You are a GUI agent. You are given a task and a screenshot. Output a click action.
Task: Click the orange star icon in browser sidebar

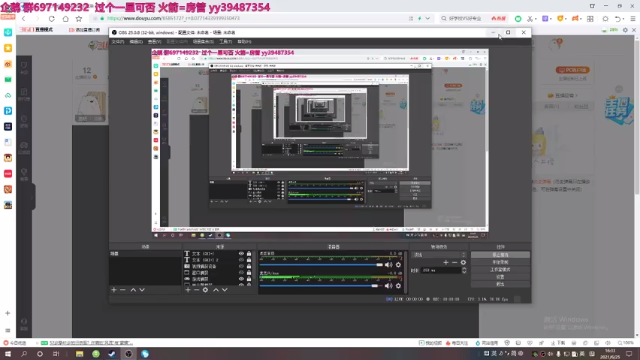pyautogui.click(x=8, y=48)
